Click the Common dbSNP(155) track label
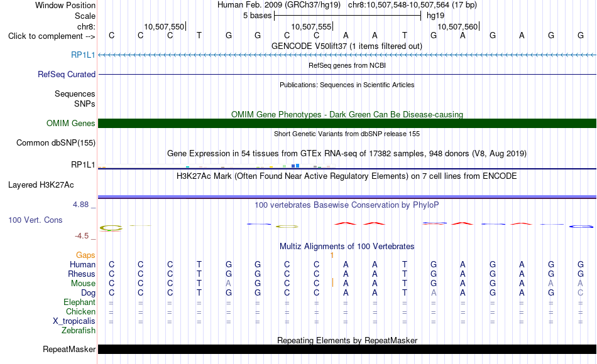Image resolution: width=597 pixels, height=364 pixels. [55, 142]
